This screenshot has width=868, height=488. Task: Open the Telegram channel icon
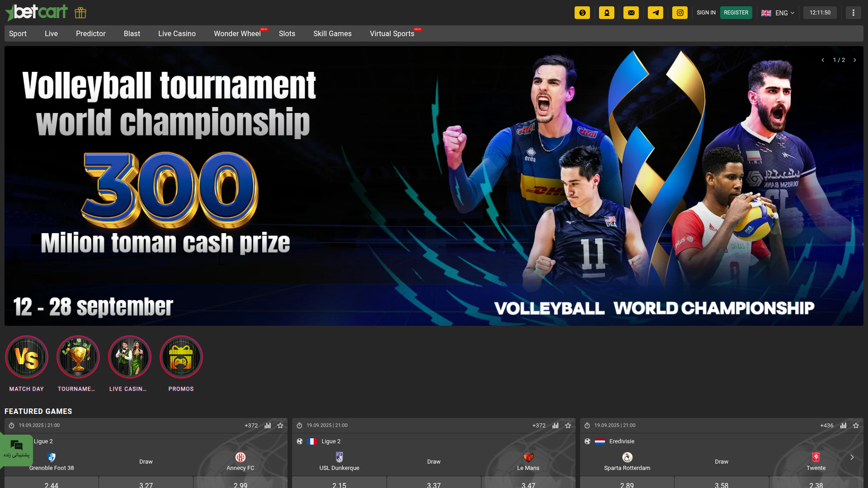pos(656,13)
